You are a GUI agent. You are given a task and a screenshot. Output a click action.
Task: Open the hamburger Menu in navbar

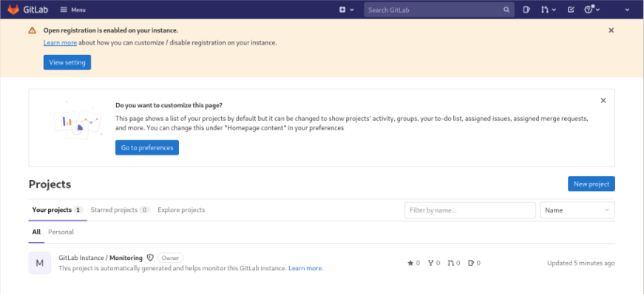[x=72, y=10]
